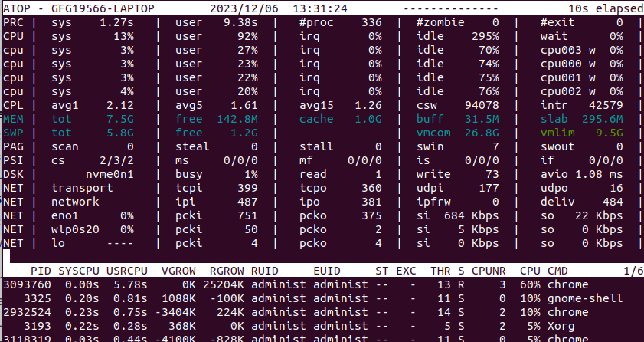Select the cpu003 w entry
644x342 pixels.
(581, 50)
